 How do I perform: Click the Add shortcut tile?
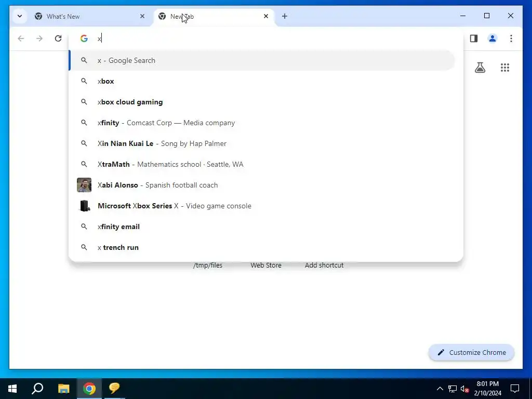[x=324, y=265]
